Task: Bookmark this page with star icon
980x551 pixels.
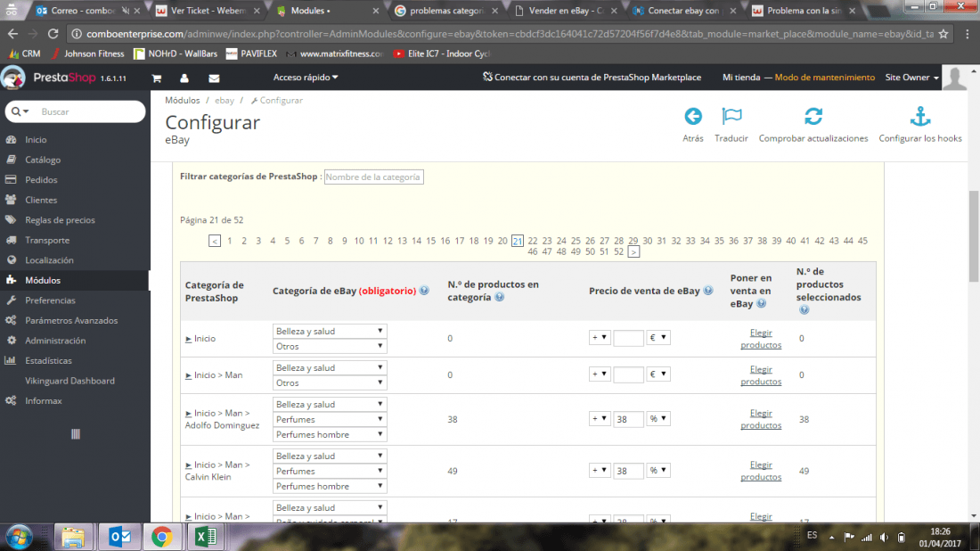Action: click(x=943, y=34)
